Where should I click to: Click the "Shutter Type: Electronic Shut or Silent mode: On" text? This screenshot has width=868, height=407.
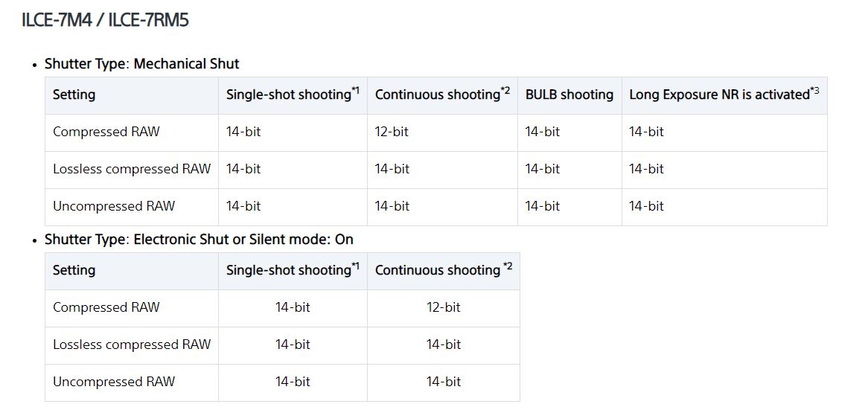(199, 240)
